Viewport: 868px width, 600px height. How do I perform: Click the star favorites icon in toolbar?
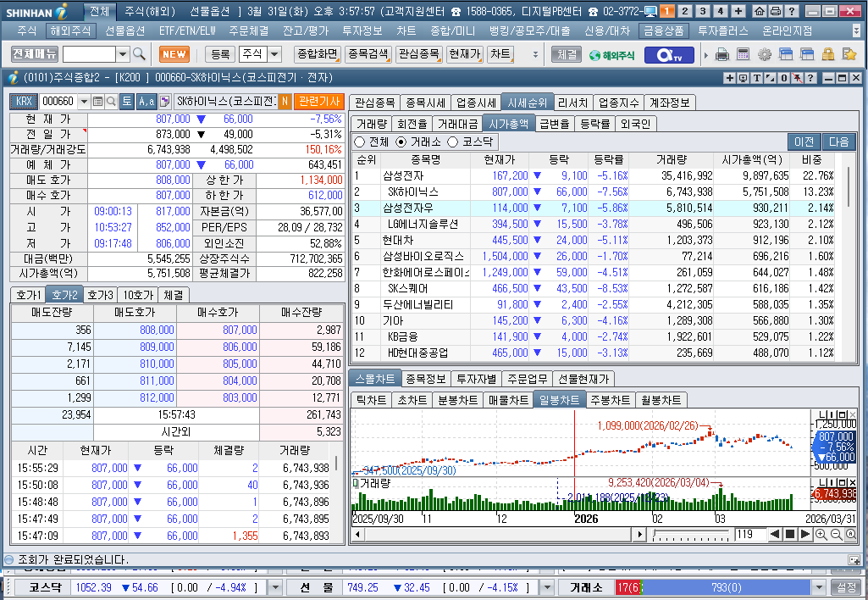(x=849, y=54)
